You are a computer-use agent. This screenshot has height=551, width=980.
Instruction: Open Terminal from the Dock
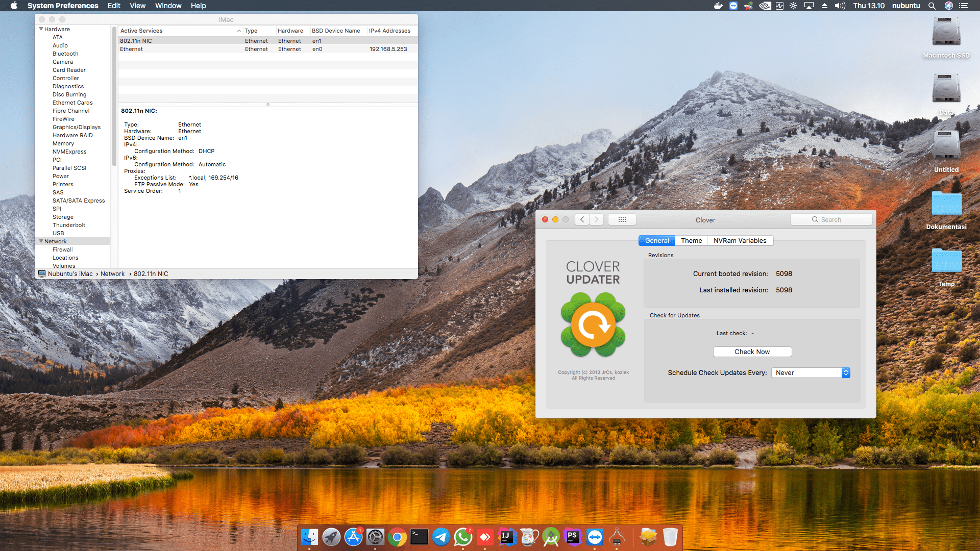point(419,537)
